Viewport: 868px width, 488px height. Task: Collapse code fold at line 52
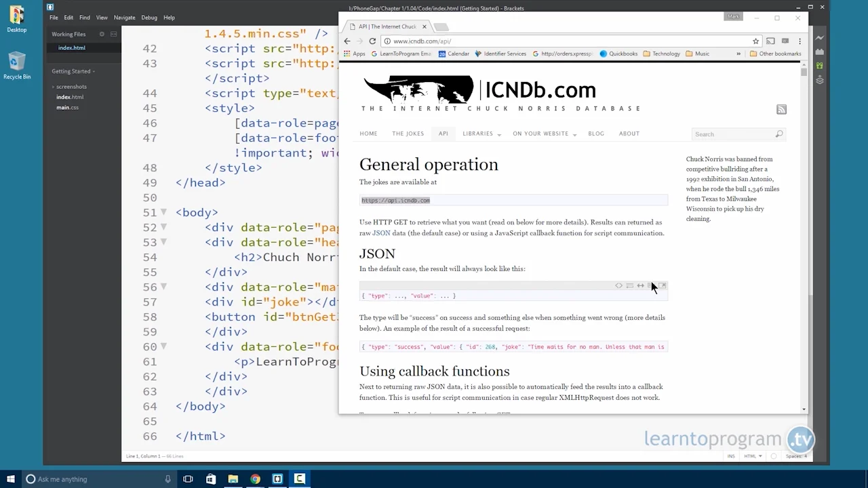point(163,227)
